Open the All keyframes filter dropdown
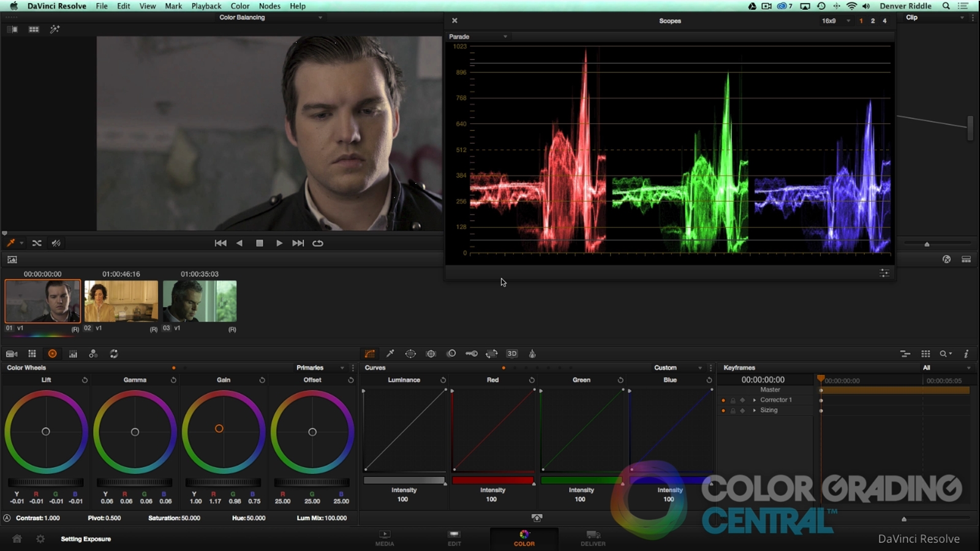980x551 pixels. 946,368
